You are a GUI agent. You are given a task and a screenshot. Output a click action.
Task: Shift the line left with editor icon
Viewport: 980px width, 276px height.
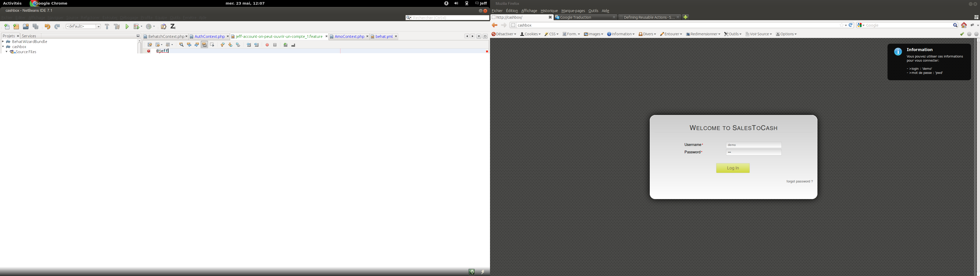249,45
